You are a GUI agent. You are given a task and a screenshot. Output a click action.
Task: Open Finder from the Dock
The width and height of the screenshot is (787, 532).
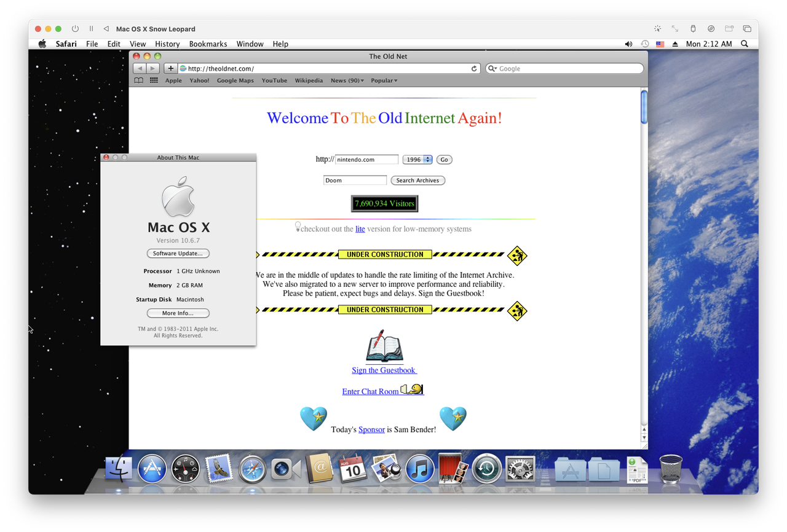(119, 469)
